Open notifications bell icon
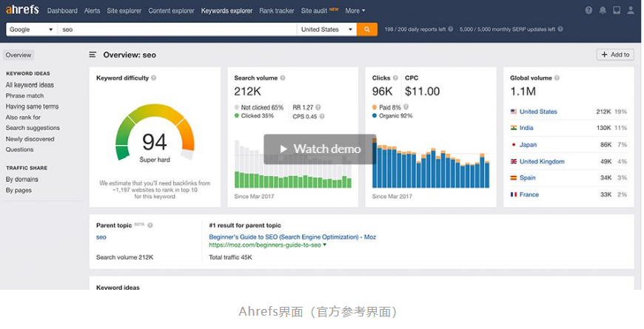The width and height of the screenshot is (644, 329). coord(603,10)
